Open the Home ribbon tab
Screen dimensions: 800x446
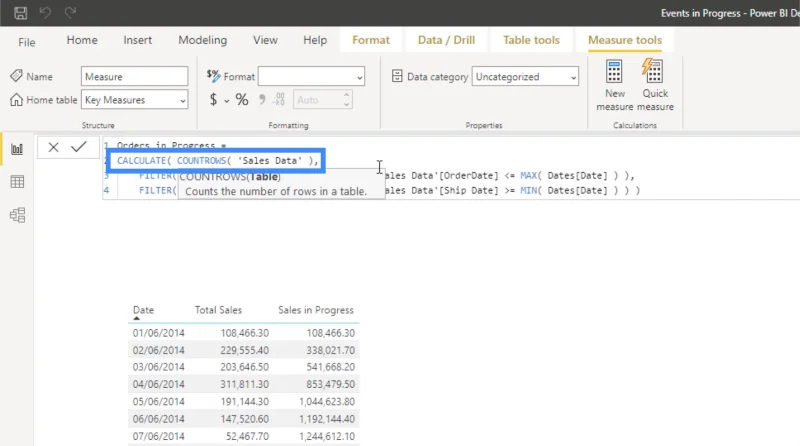point(82,40)
